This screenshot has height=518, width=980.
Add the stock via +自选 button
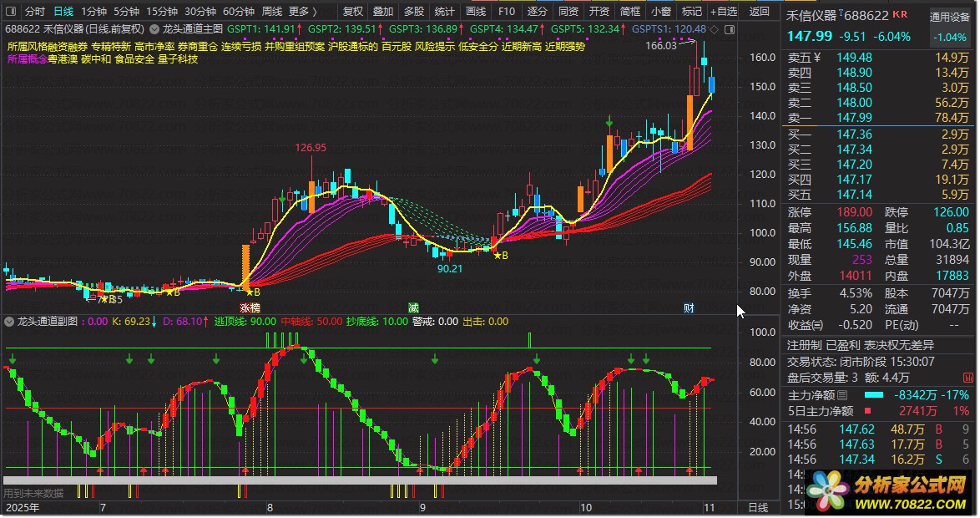coord(723,12)
